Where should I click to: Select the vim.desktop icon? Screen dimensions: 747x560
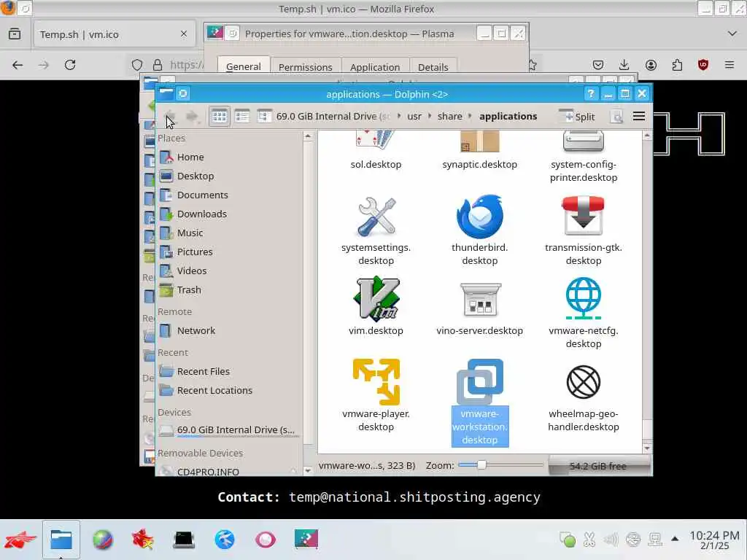click(x=376, y=298)
